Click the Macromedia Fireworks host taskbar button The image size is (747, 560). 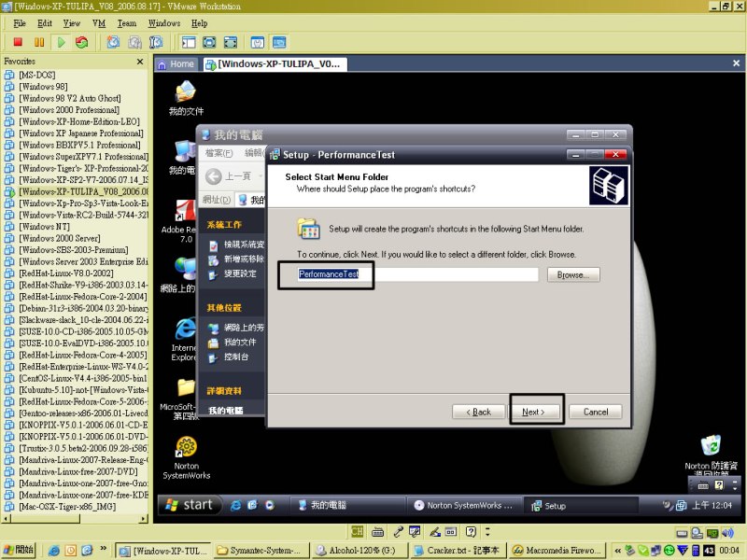556,551
